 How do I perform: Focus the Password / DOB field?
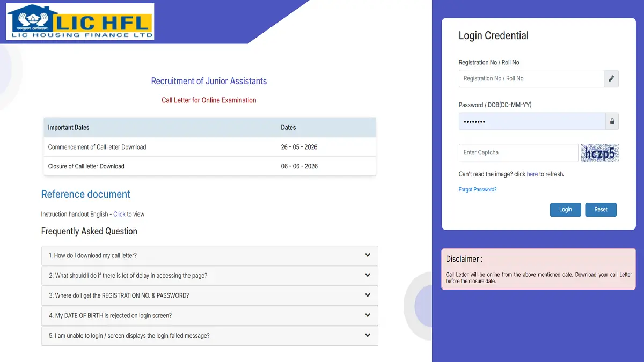coord(532,121)
